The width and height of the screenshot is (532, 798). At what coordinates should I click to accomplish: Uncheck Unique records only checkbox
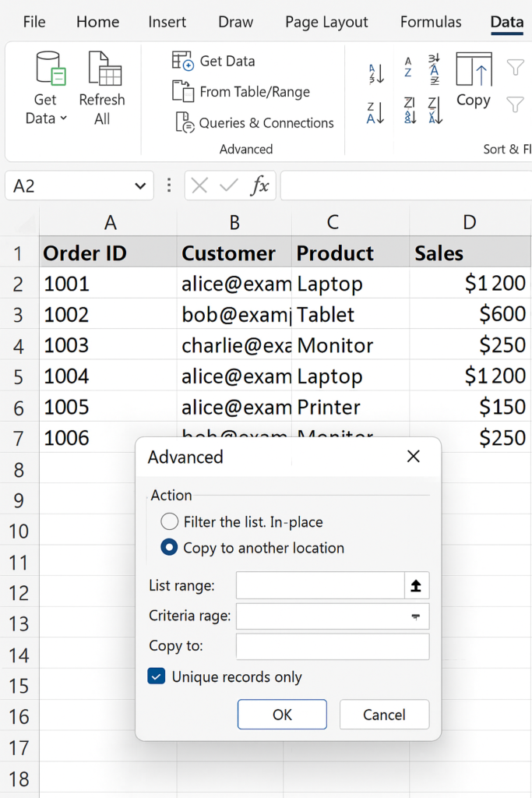pos(157,676)
